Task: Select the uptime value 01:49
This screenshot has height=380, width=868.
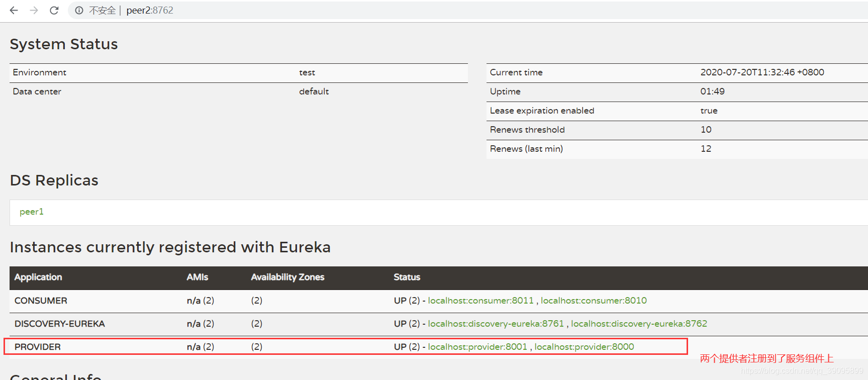Action: click(713, 91)
